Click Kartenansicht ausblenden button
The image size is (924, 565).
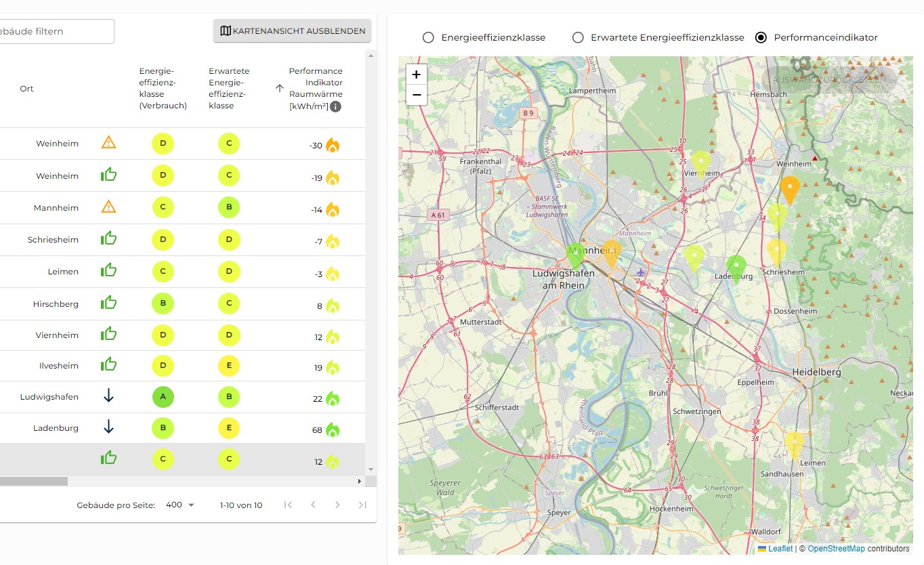pyautogui.click(x=292, y=30)
